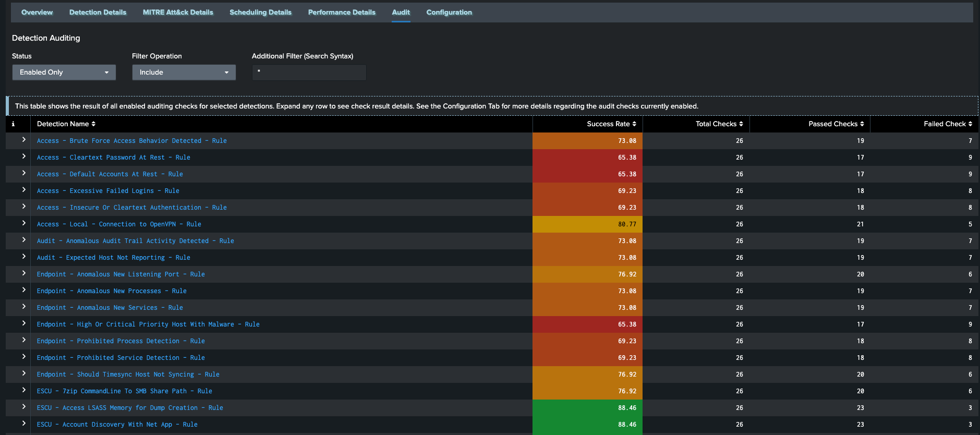Expand High Or Critical Priority Host row
This screenshot has width=980, height=435.
[x=23, y=323]
